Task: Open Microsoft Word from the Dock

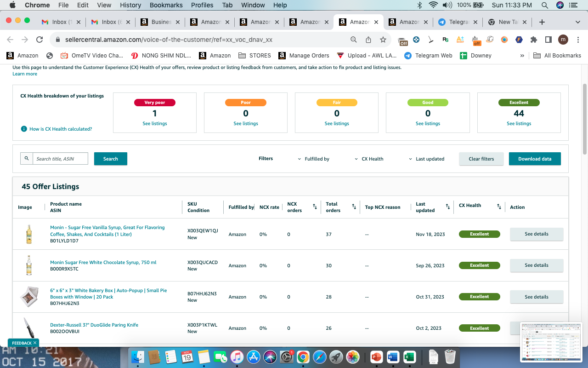Action: point(393,357)
